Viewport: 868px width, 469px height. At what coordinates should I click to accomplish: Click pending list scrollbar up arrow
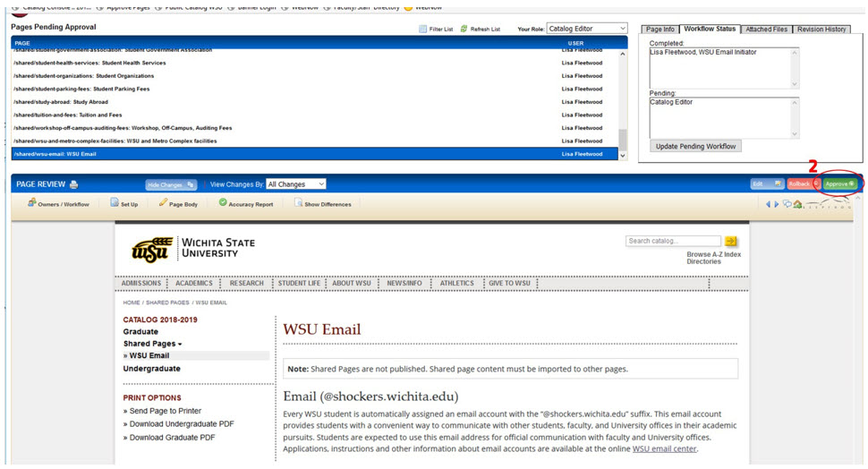[623, 55]
